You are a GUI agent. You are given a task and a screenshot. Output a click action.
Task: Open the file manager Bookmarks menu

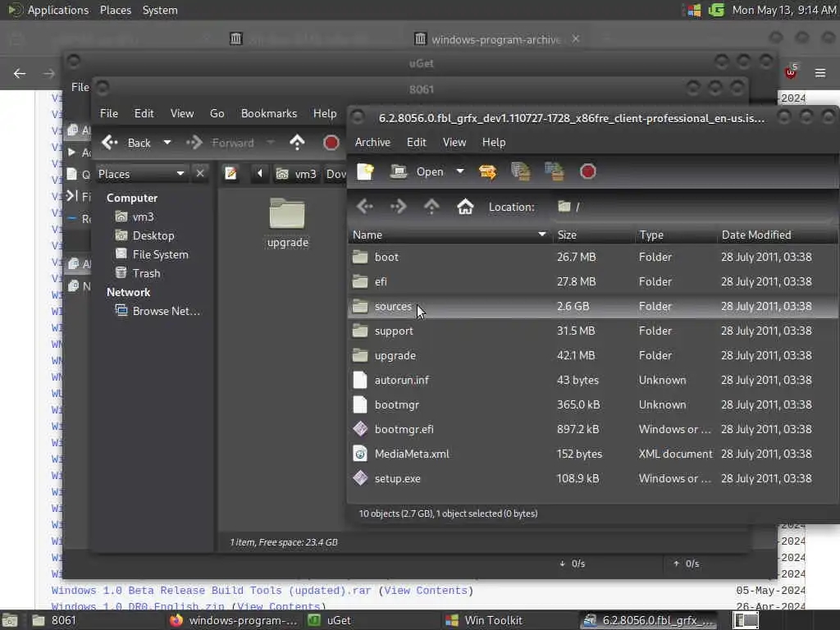pos(269,113)
